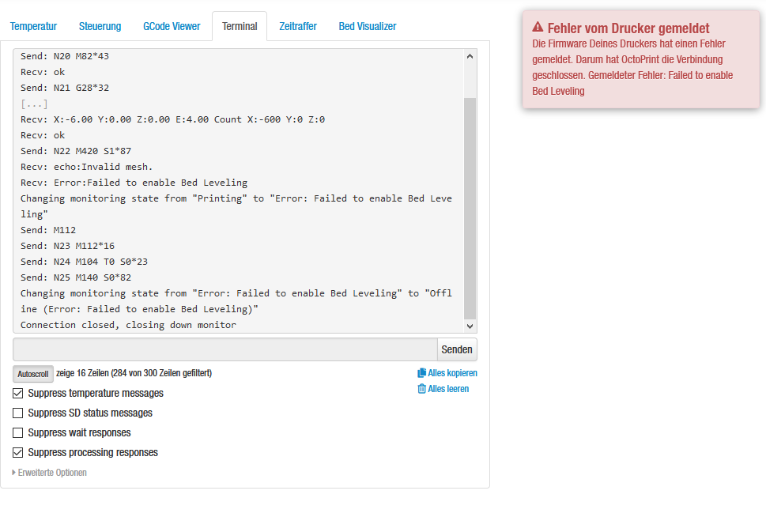Open the Bed Visualizer tab
The height and width of the screenshot is (532, 766).
368,26
